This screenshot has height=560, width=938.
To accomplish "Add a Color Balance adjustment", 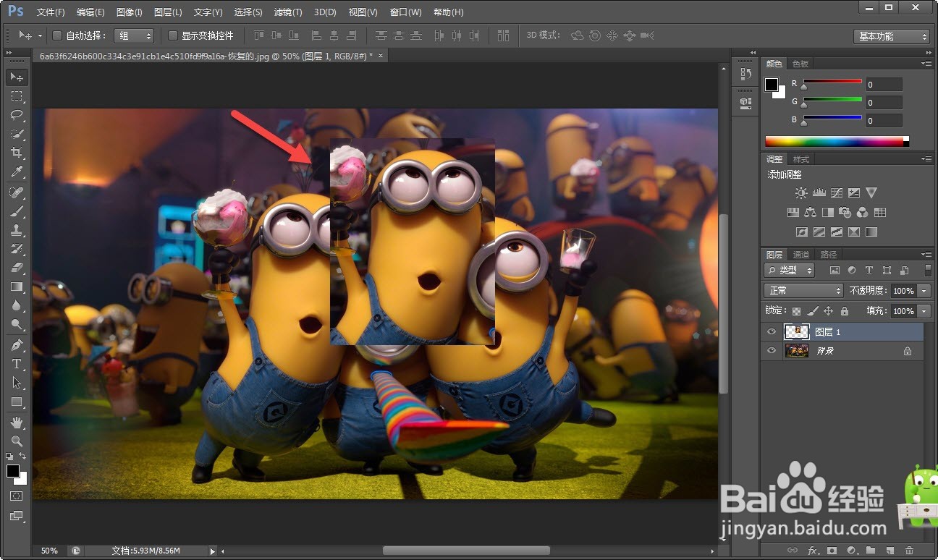I will click(810, 213).
